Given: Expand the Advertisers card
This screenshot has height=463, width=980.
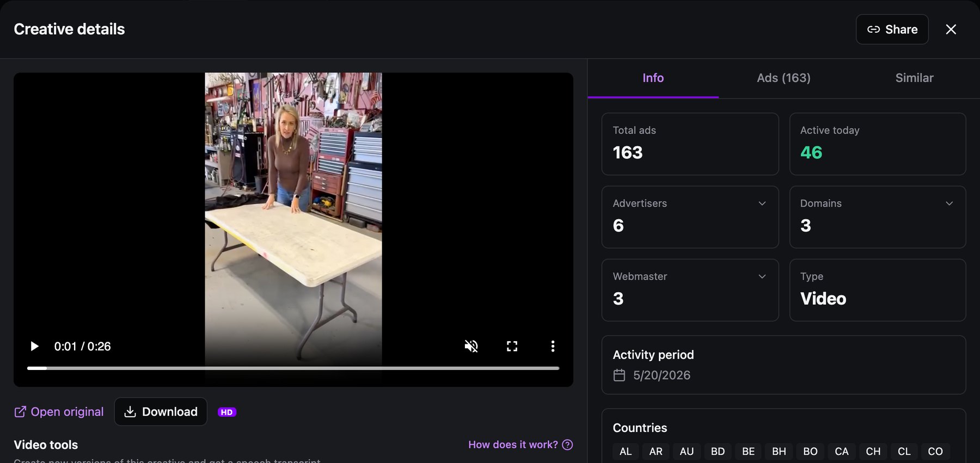Looking at the screenshot, I should tap(690, 217).
